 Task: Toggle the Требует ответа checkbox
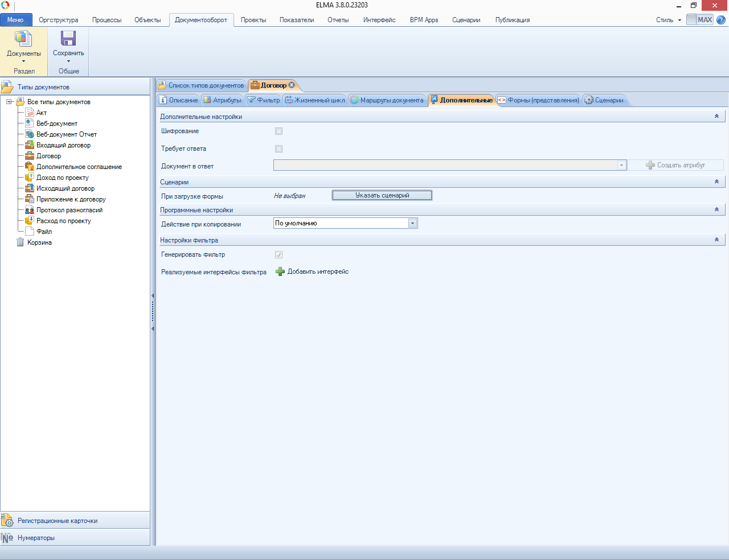pos(279,149)
